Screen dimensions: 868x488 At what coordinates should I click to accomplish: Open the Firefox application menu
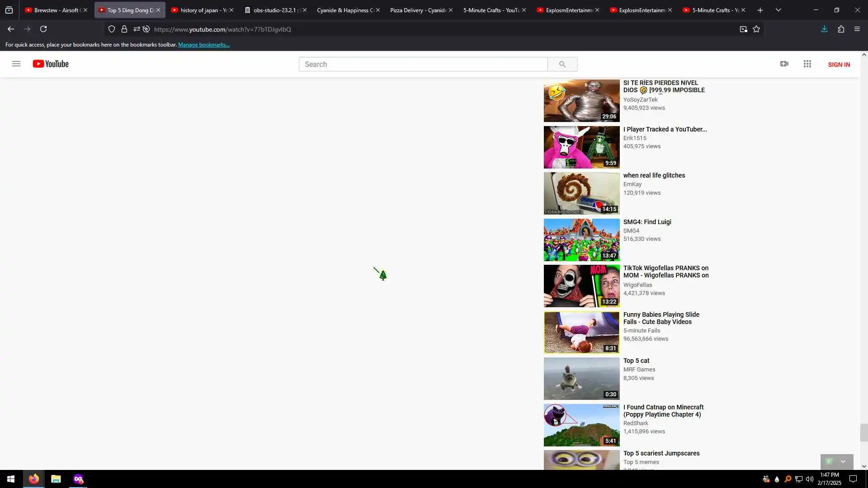pos(857,29)
